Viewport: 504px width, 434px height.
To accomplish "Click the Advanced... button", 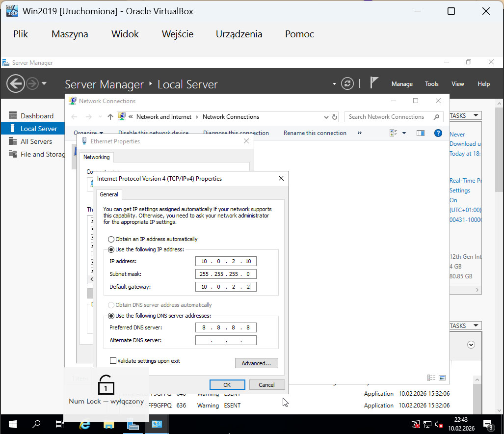I will click(x=256, y=363).
